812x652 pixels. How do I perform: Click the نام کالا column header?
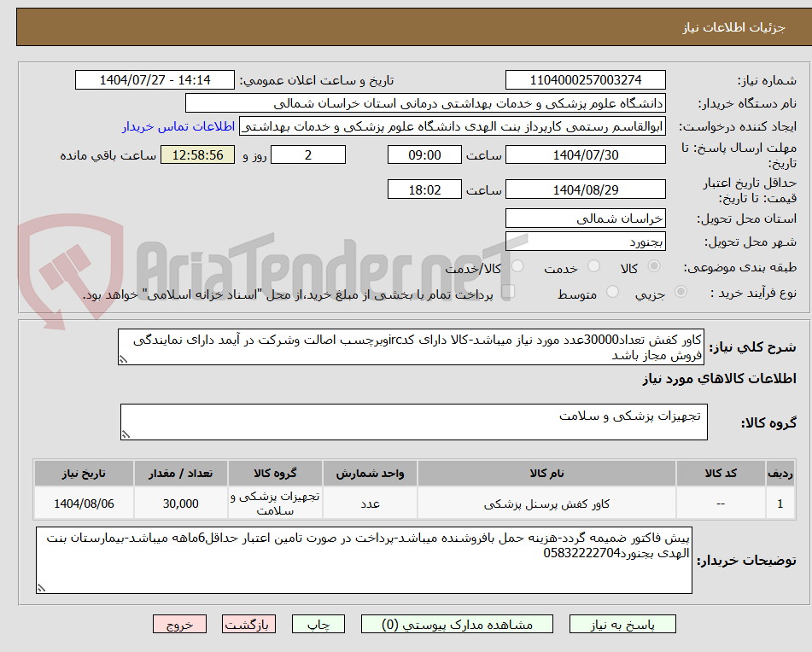click(546, 474)
